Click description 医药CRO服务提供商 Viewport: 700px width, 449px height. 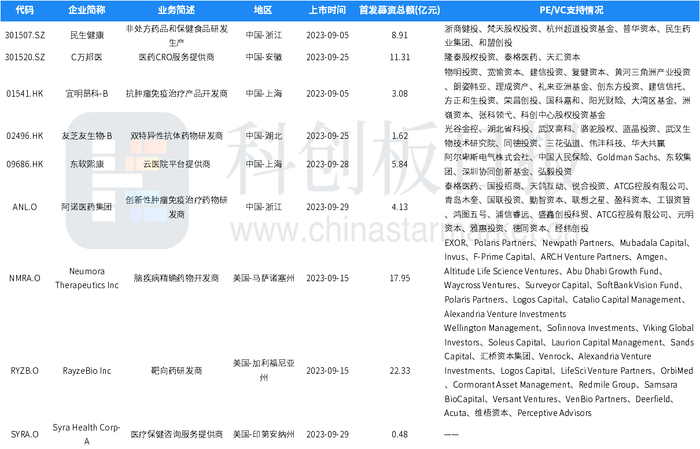176,57
